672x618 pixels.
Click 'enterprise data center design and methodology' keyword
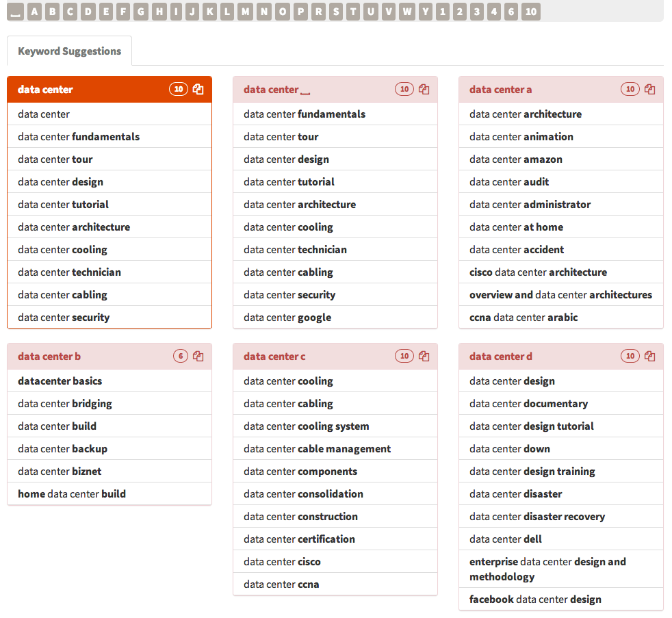[x=561, y=569]
